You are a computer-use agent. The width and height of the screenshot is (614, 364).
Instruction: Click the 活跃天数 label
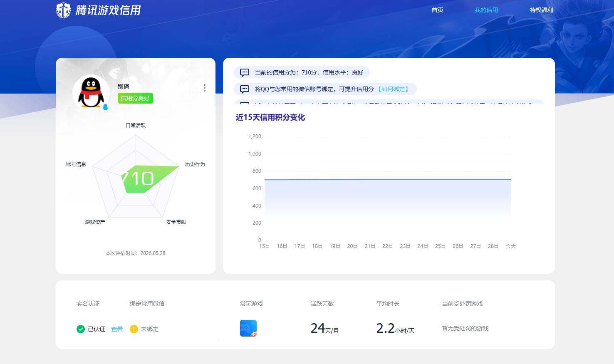(322, 304)
